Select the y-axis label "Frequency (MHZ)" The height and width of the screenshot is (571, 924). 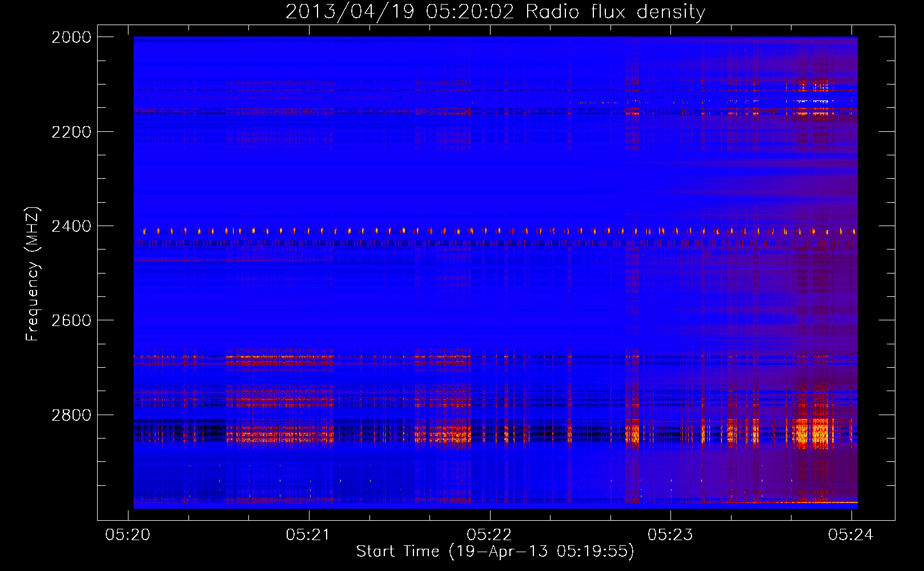33,274
